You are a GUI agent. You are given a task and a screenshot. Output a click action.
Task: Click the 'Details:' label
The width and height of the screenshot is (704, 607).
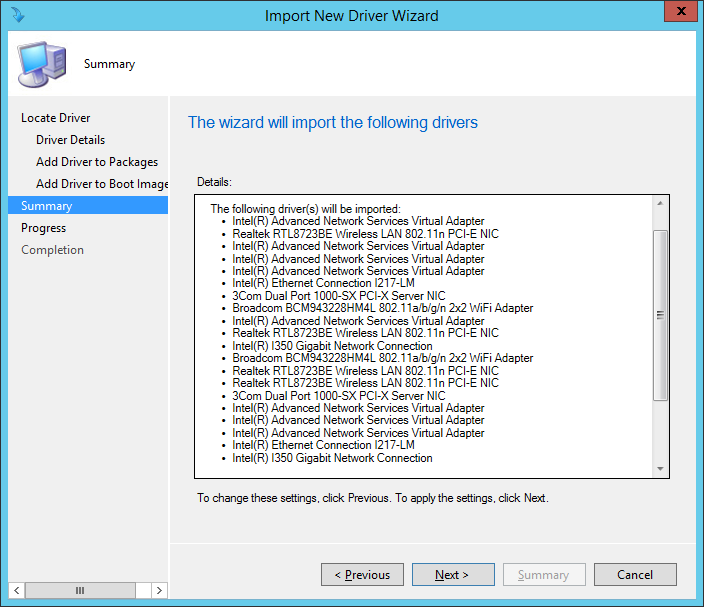[214, 182]
